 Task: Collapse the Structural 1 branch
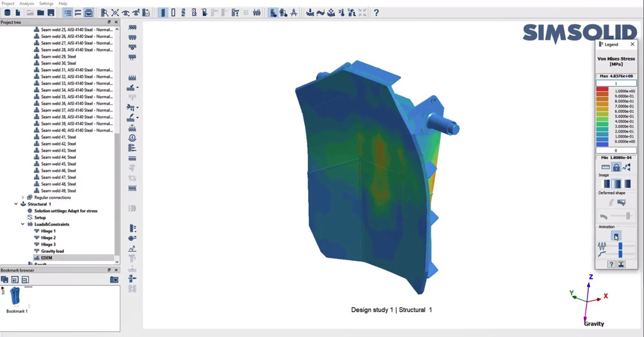(15, 204)
